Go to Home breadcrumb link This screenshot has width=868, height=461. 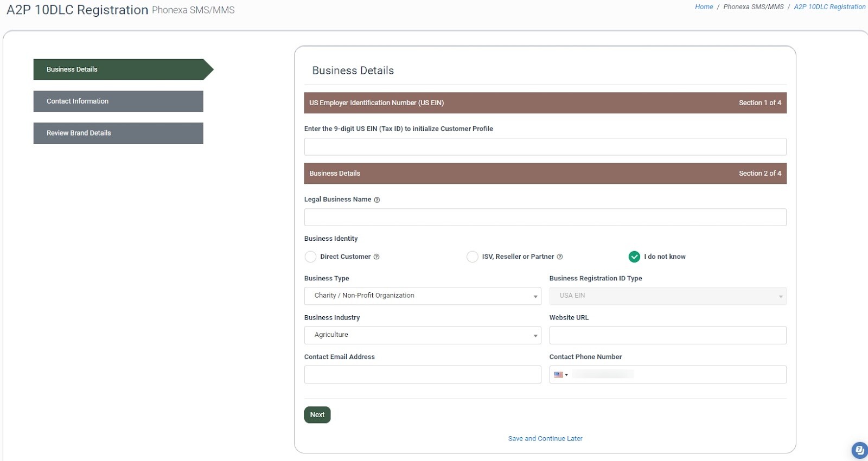coord(704,7)
